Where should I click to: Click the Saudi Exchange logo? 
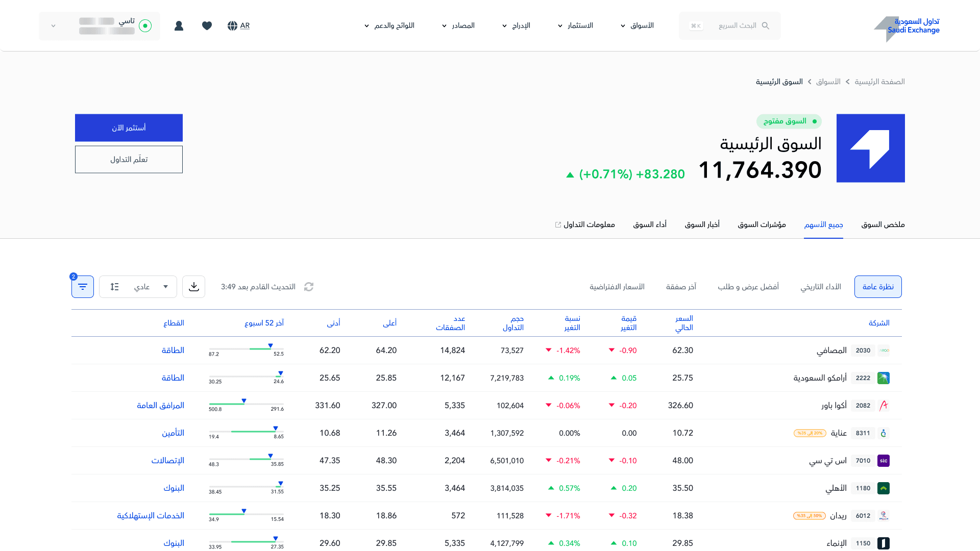pos(906,27)
